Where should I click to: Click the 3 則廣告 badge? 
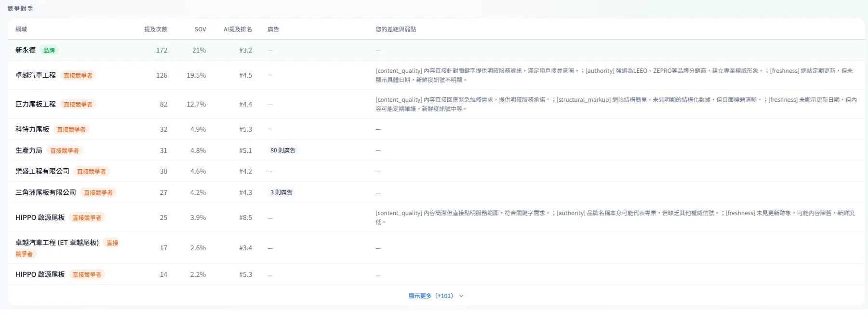pos(281,192)
